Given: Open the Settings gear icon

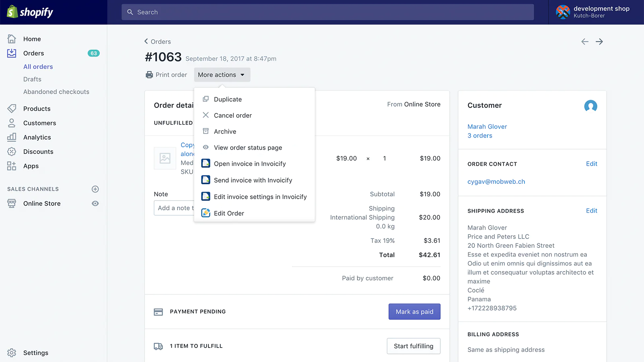Looking at the screenshot, I should [x=12, y=352].
